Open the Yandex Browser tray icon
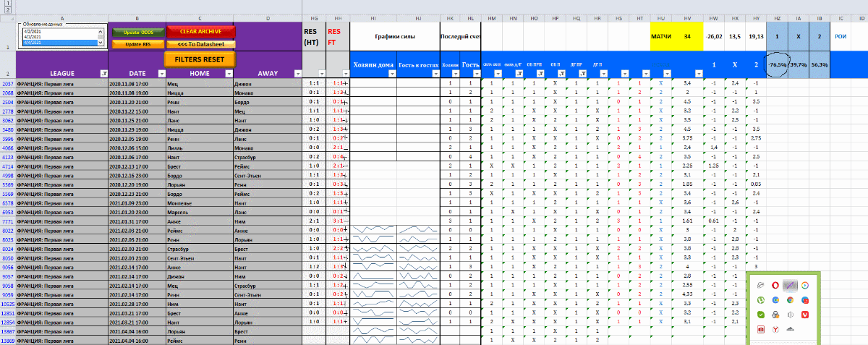Image resolution: width=868 pixels, height=345 pixels. click(775, 329)
